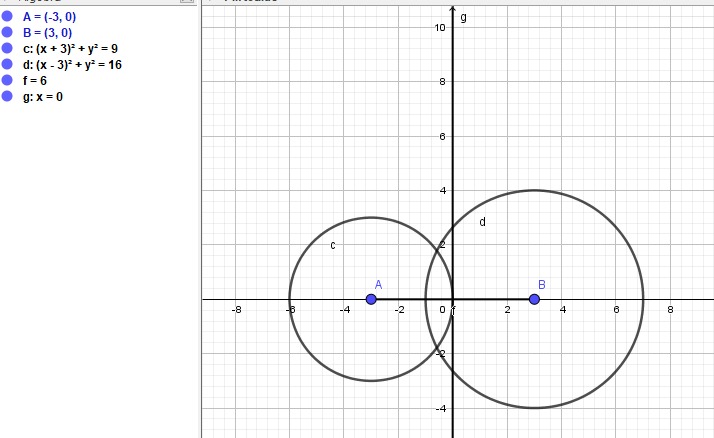Image resolution: width=714 pixels, height=438 pixels.
Task: Select the g: x = 0 entry
Action: coord(42,97)
